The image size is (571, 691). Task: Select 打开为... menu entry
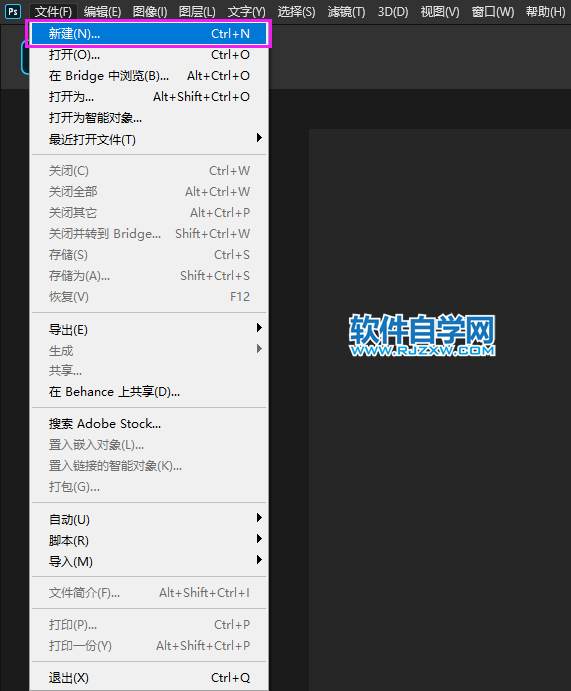(149, 97)
